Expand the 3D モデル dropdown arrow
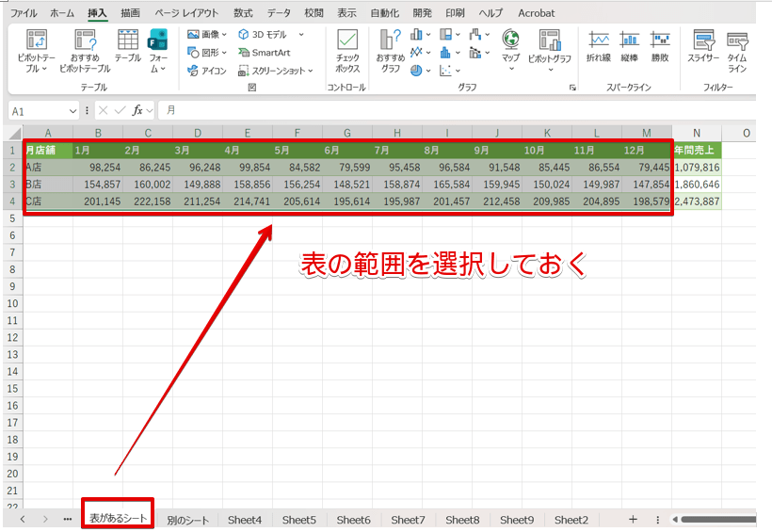The image size is (772, 532). (x=301, y=35)
